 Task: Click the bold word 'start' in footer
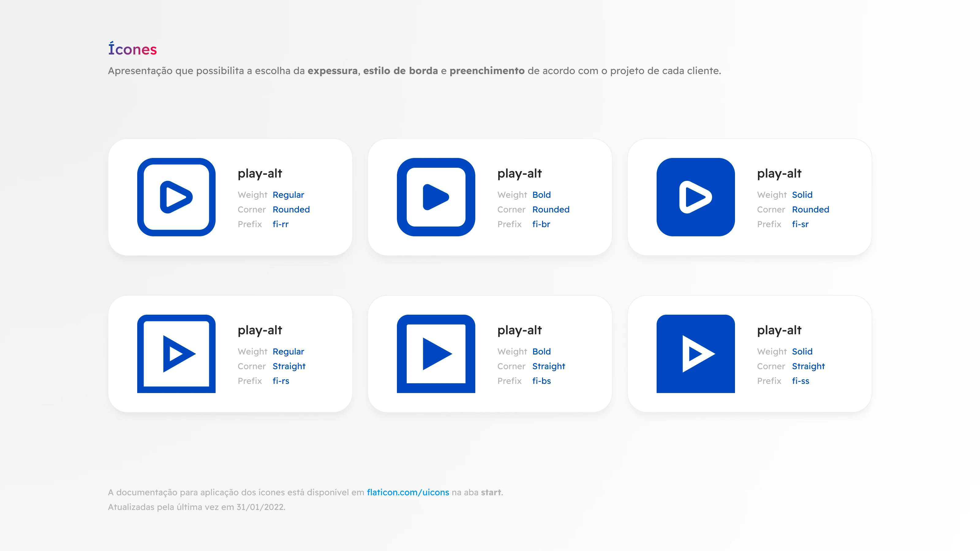[490, 492]
